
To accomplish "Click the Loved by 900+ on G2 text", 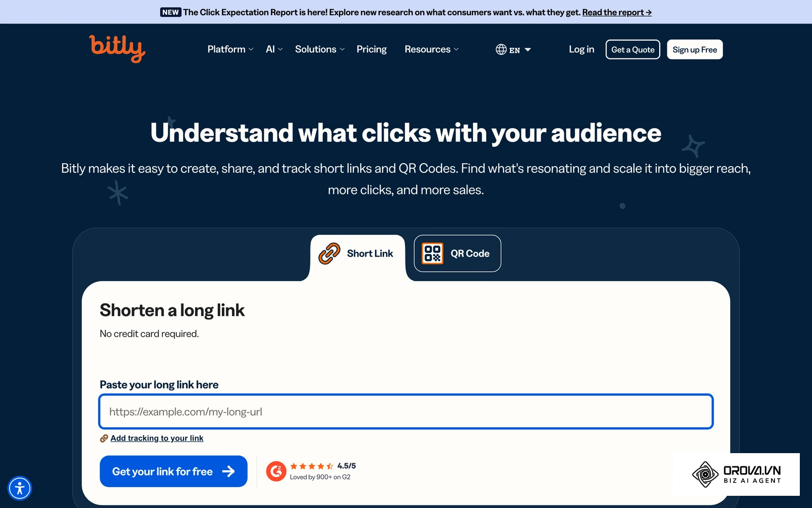I will pyautogui.click(x=320, y=477).
